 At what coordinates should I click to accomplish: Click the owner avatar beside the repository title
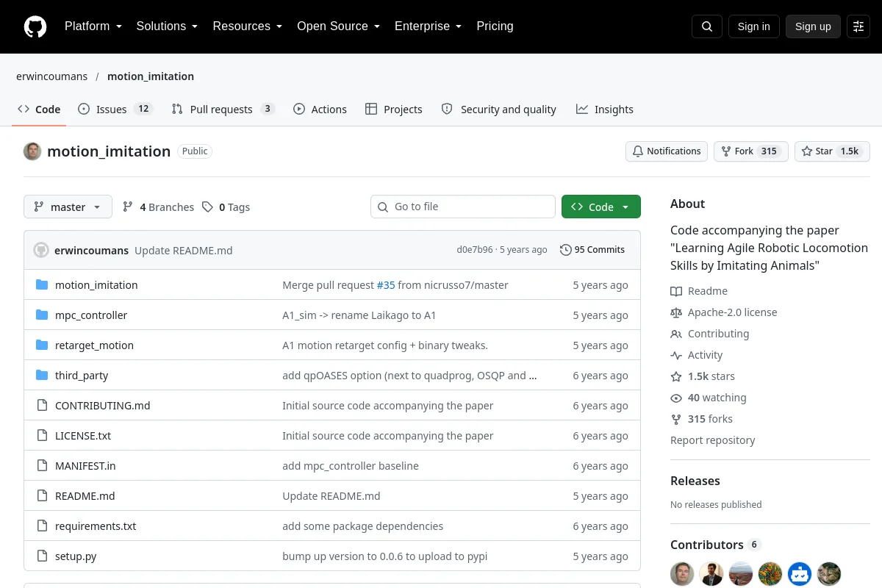(x=32, y=151)
